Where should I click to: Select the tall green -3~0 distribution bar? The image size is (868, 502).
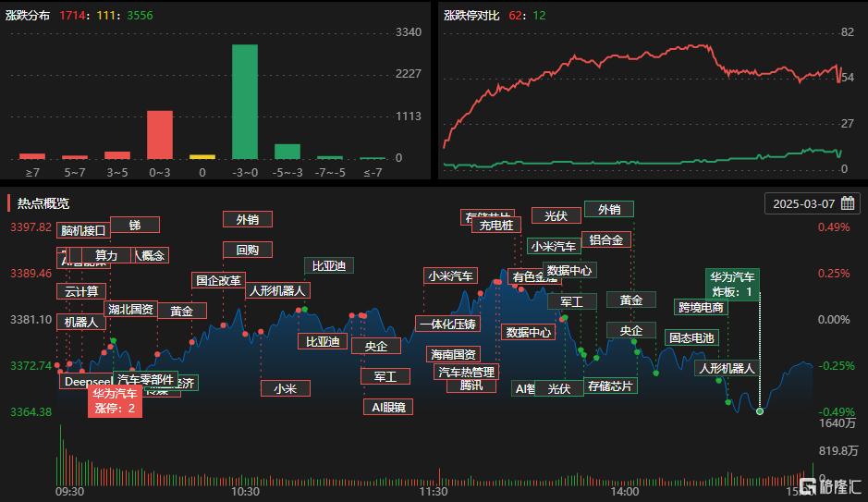coord(244,102)
